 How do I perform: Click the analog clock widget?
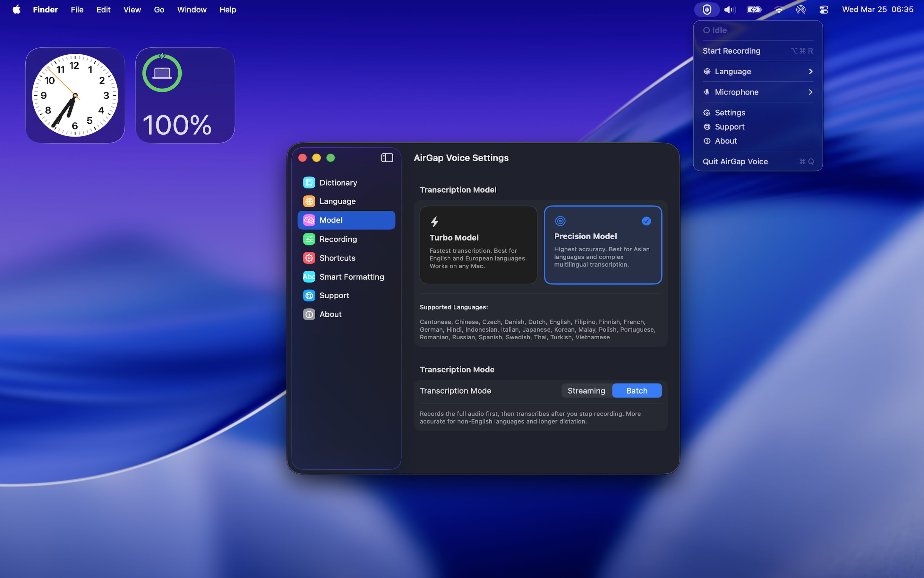[75, 95]
